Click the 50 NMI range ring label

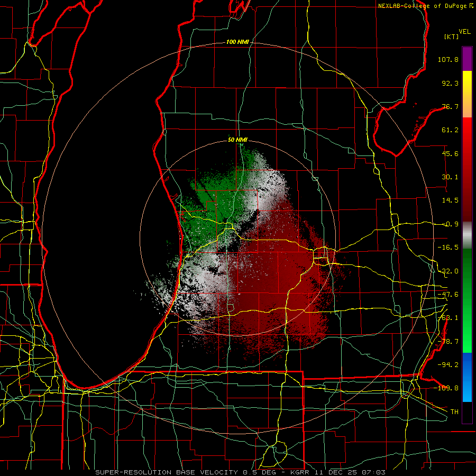(x=237, y=140)
